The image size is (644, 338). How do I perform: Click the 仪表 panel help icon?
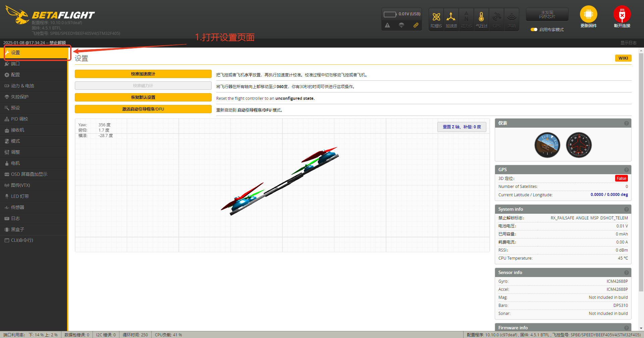(x=626, y=123)
